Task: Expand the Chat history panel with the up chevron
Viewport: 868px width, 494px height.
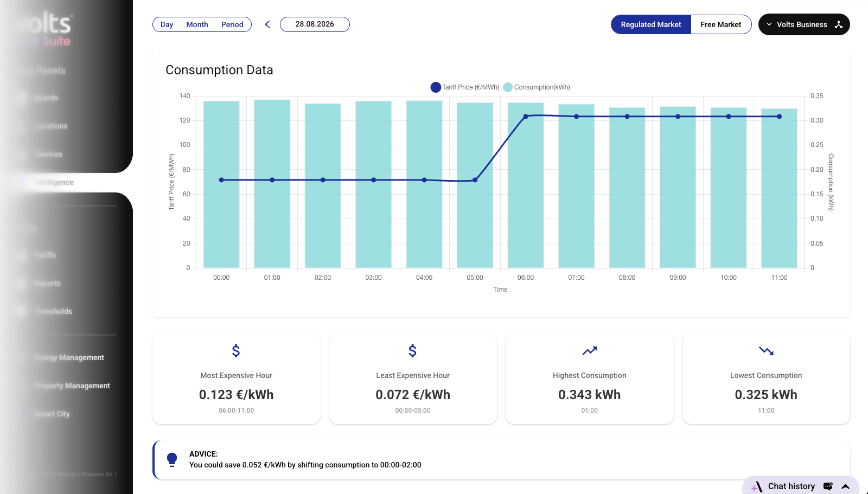Action: pos(845,486)
